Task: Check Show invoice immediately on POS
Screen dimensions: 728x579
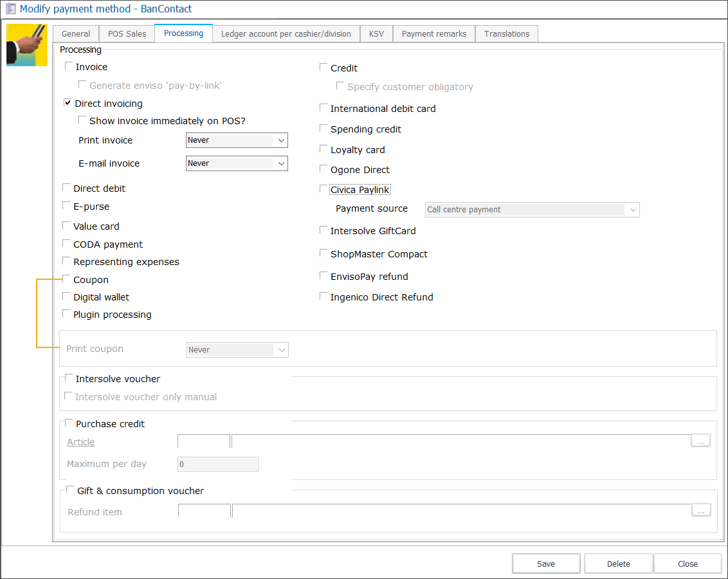Action: [x=82, y=119]
